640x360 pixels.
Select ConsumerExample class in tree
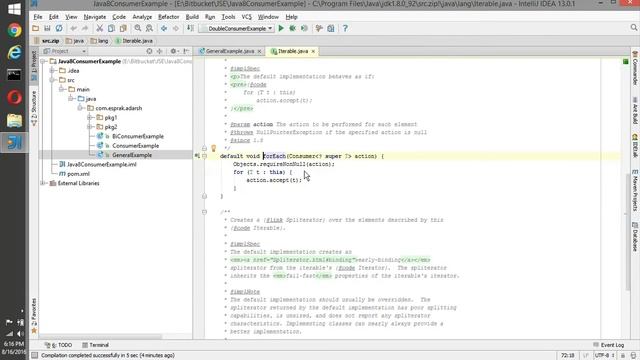136,146
